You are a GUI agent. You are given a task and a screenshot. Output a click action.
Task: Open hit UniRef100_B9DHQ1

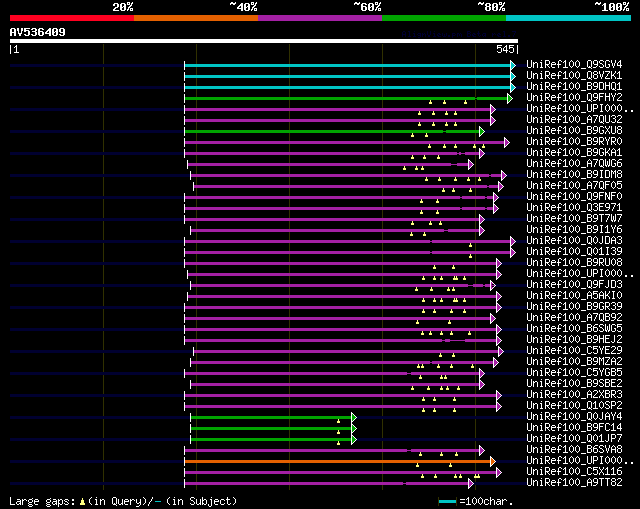[574, 87]
